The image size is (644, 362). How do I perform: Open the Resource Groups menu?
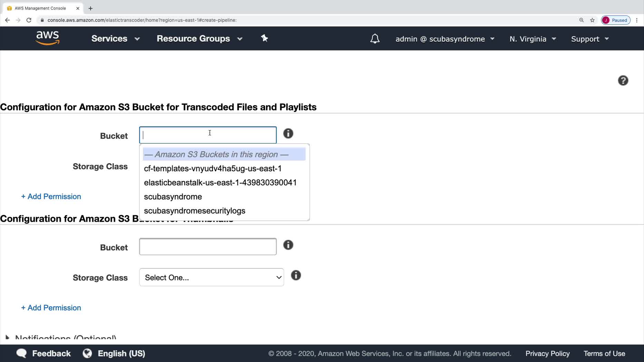point(199,39)
